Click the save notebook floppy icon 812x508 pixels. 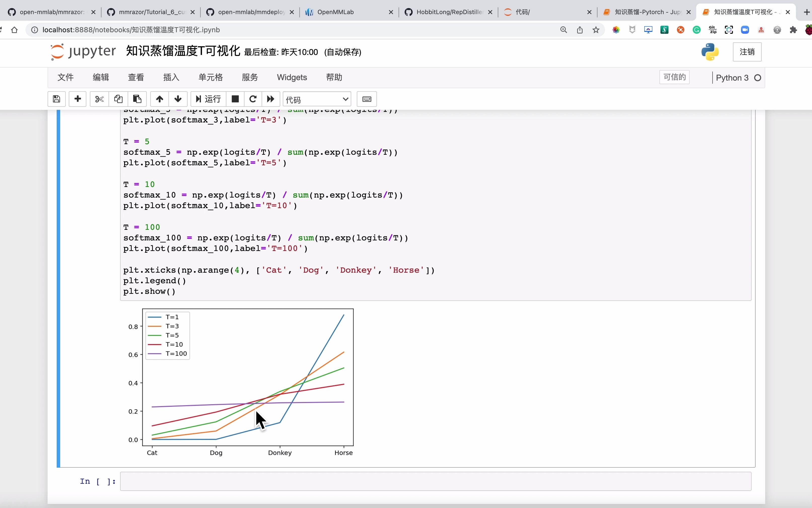pos(56,99)
